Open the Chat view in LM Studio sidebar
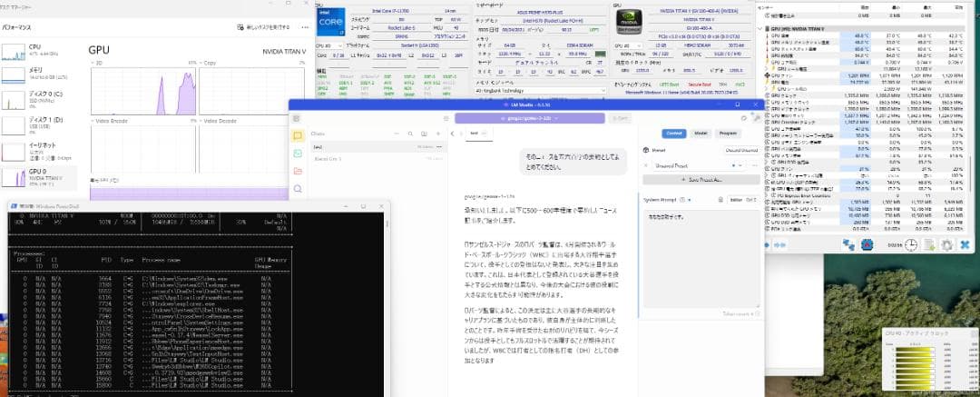Image resolution: width=980 pixels, height=397 pixels. click(299, 135)
